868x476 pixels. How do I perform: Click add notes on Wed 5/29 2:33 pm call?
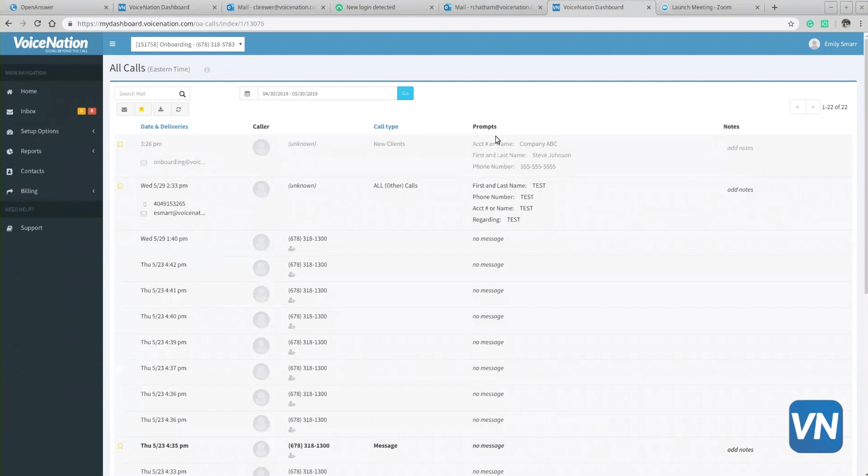pyautogui.click(x=740, y=190)
